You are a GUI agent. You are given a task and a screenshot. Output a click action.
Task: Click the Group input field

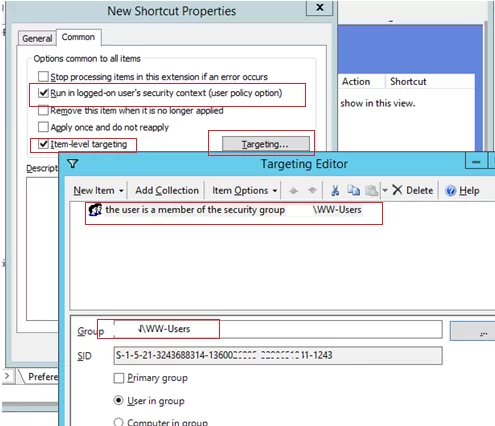click(278, 329)
